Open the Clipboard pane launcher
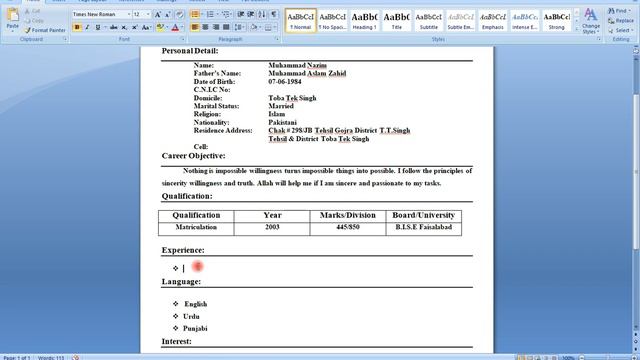The width and height of the screenshot is (640, 360). (65, 39)
